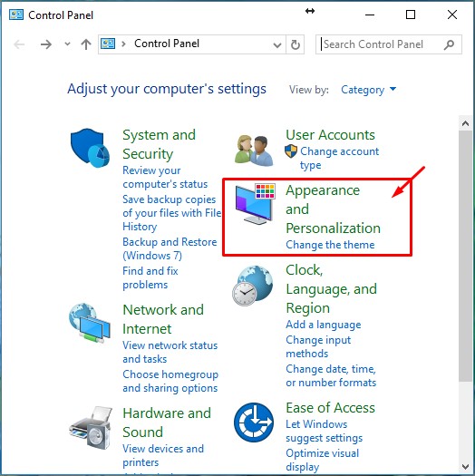
Task: Open System and Security category
Action: (x=159, y=144)
